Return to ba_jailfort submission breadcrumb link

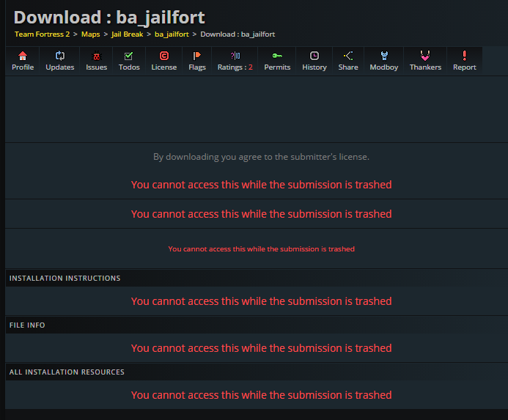pos(171,34)
